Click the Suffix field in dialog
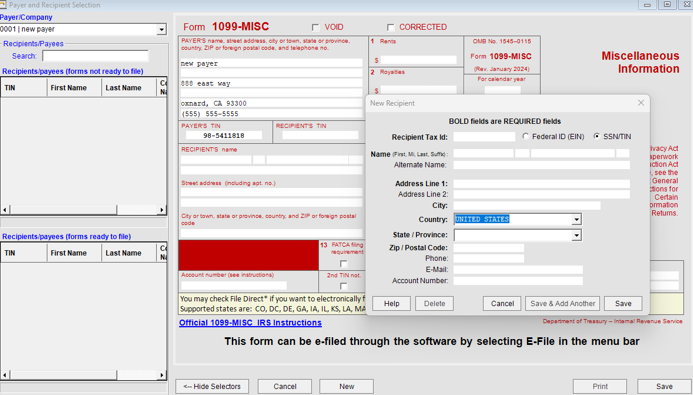Viewport: 693px width, 395px height. click(623, 153)
